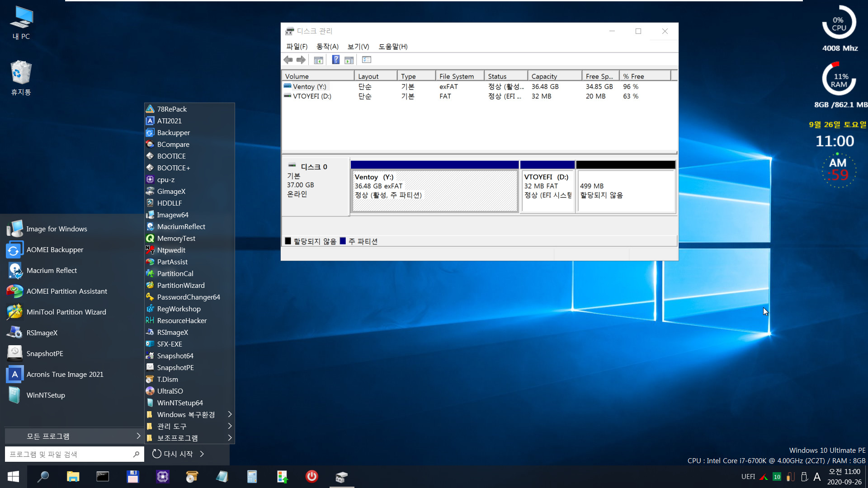Click the Layout column header

click(376, 76)
